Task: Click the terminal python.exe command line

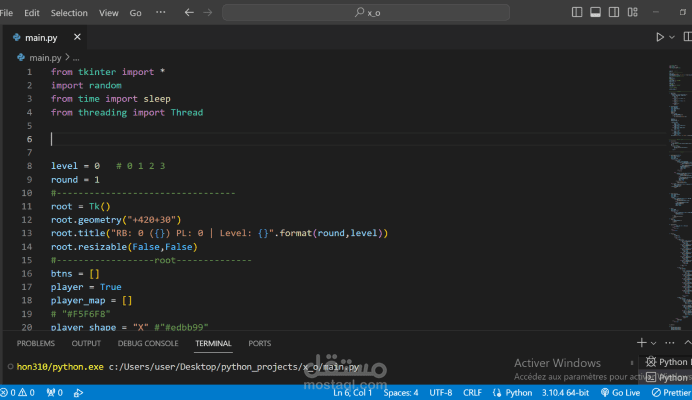Action: (188, 367)
